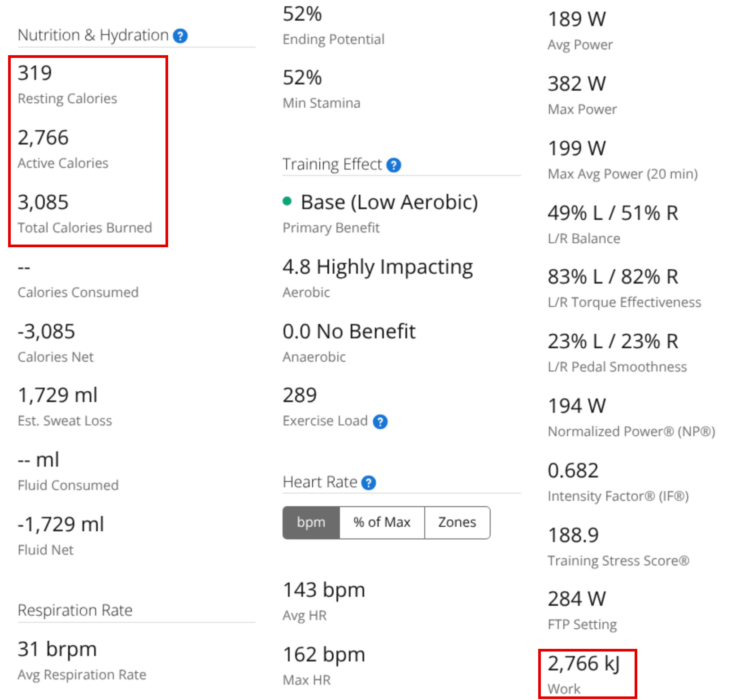Image resolution: width=740 pixels, height=700 pixels.
Task: Open the Exercise Load help tooltip icon
Action: tap(380, 422)
